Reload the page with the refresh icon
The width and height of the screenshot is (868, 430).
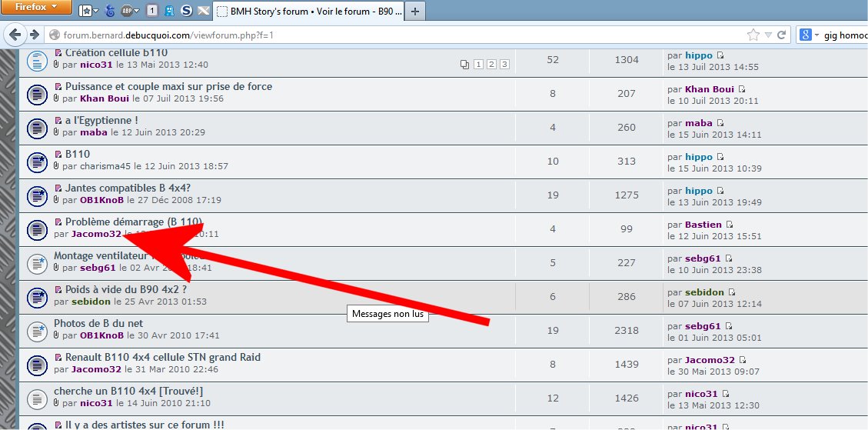(782, 35)
